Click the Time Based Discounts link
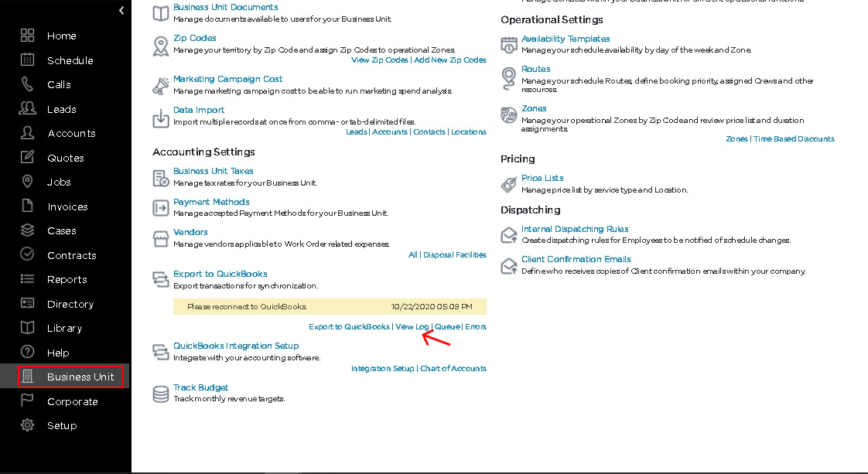Viewport: 868px width, 474px height. pos(794,139)
